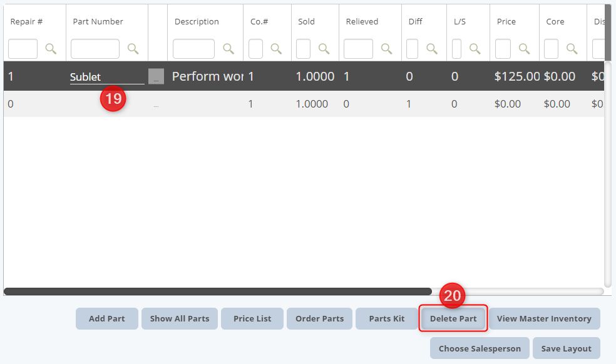Click the Choose Salesperson button
The height and width of the screenshot is (364, 616).
[x=480, y=348]
